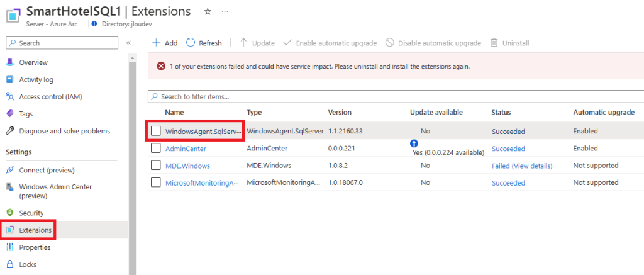Open the MicrosoftMonitoringAgent extension link

202,183
